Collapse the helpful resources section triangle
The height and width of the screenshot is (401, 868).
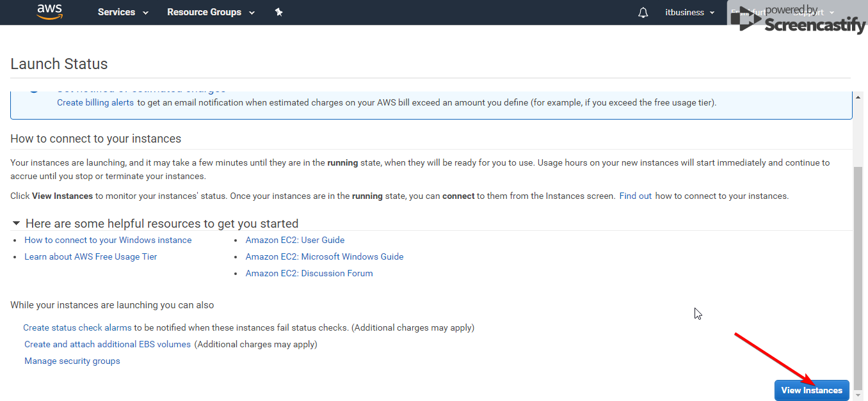[16, 223]
